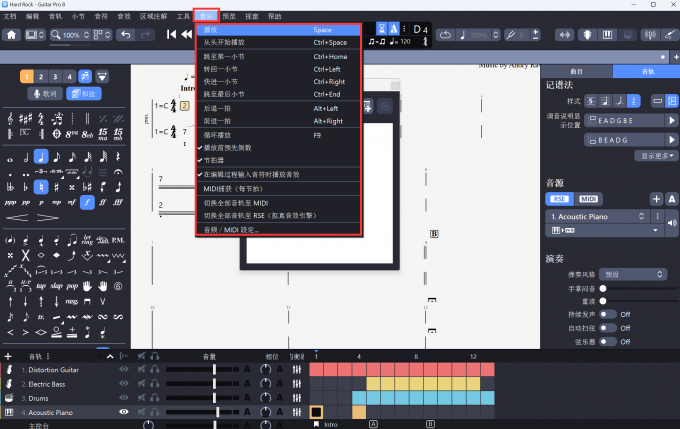Switch to the 曲目 tab

coord(576,72)
